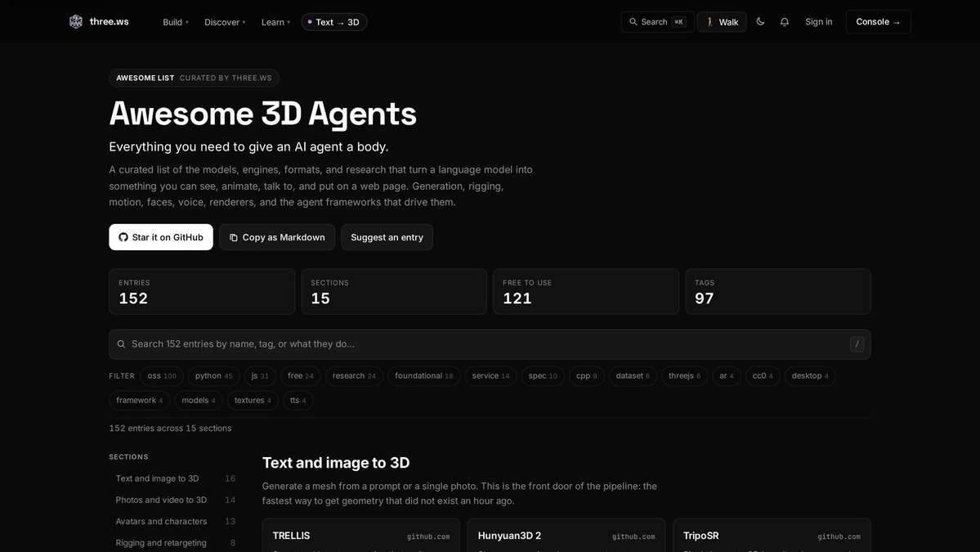
Task: Toggle the oss filter chip
Action: pyautogui.click(x=162, y=375)
